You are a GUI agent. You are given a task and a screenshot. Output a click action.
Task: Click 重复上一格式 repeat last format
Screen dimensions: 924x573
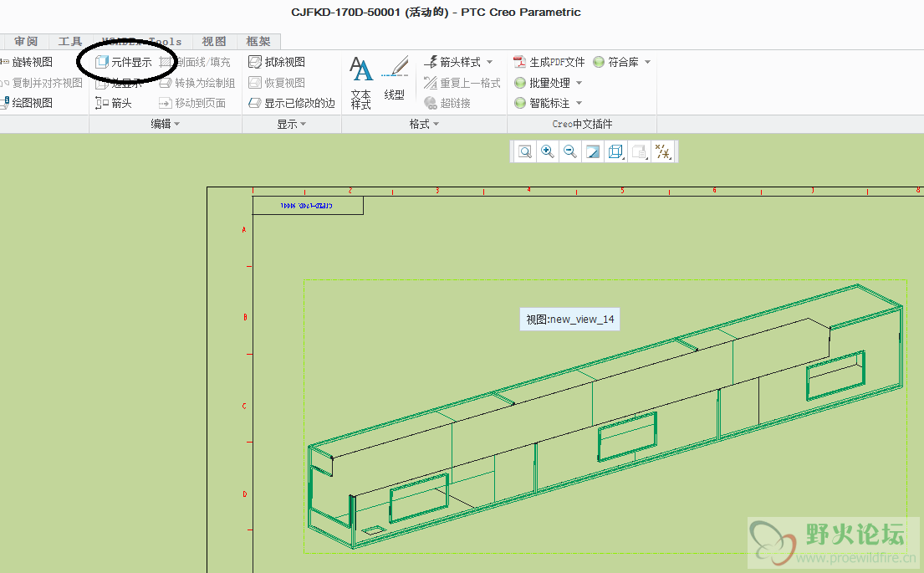[x=462, y=83]
